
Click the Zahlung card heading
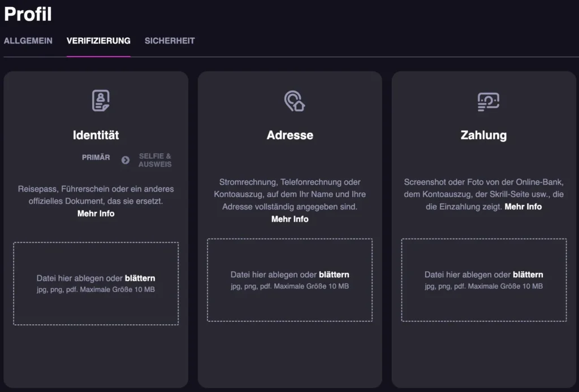(484, 135)
